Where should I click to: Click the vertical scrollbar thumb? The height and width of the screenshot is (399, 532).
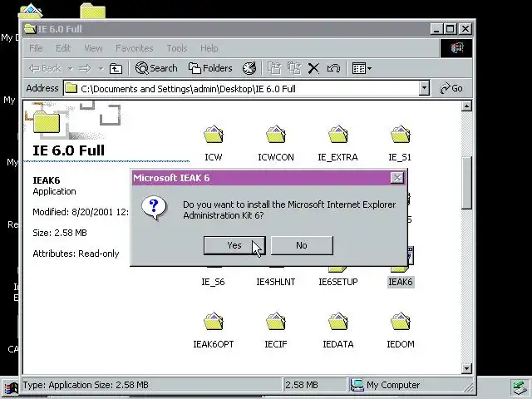[466, 183]
